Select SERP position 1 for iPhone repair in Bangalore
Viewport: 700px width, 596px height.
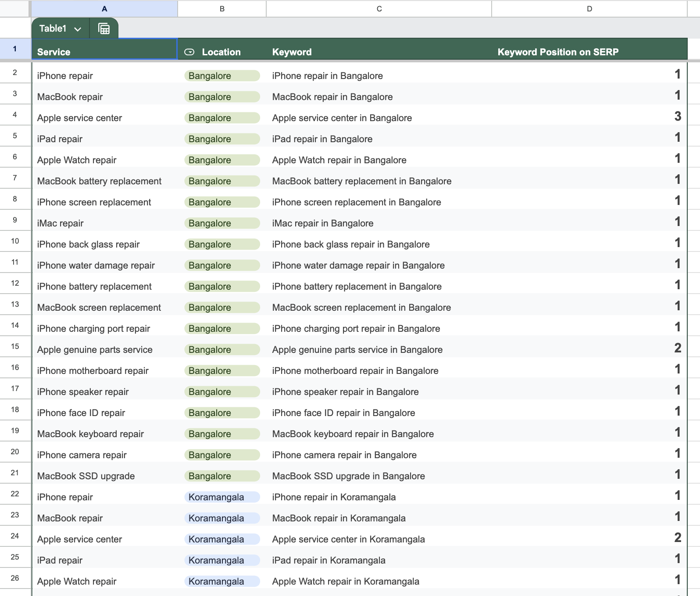(589, 72)
